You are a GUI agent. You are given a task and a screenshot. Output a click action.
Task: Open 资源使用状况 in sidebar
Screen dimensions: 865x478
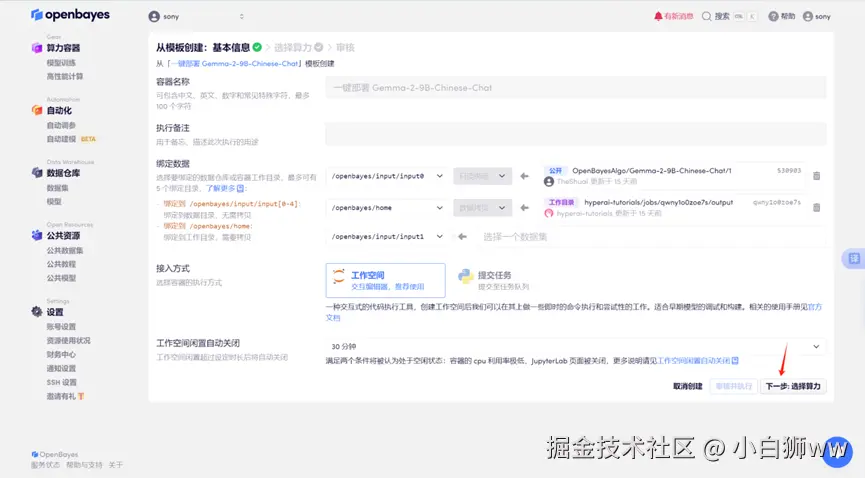pos(68,341)
